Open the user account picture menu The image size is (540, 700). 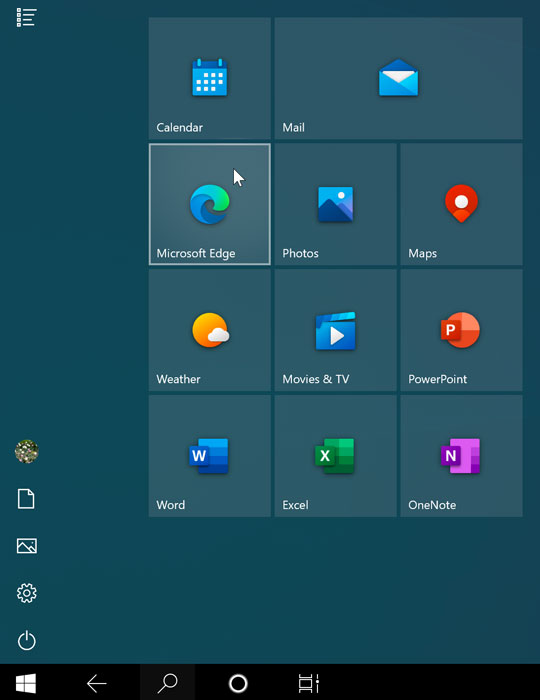tap(26, 451)
